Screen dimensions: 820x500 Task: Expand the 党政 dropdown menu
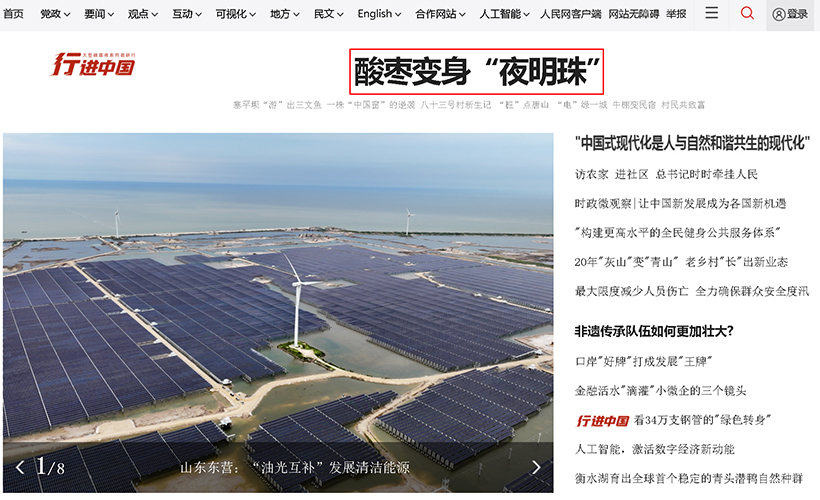pyautogui.click(x=56, y=14)
